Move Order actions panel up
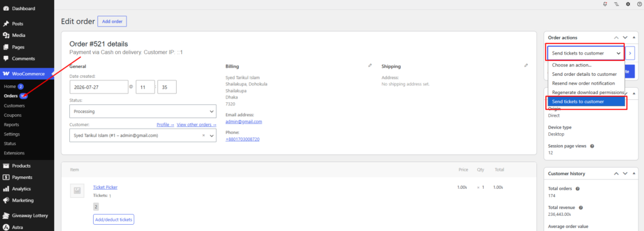The height and width of the screenshot is (231, 644). click(616, 37)
